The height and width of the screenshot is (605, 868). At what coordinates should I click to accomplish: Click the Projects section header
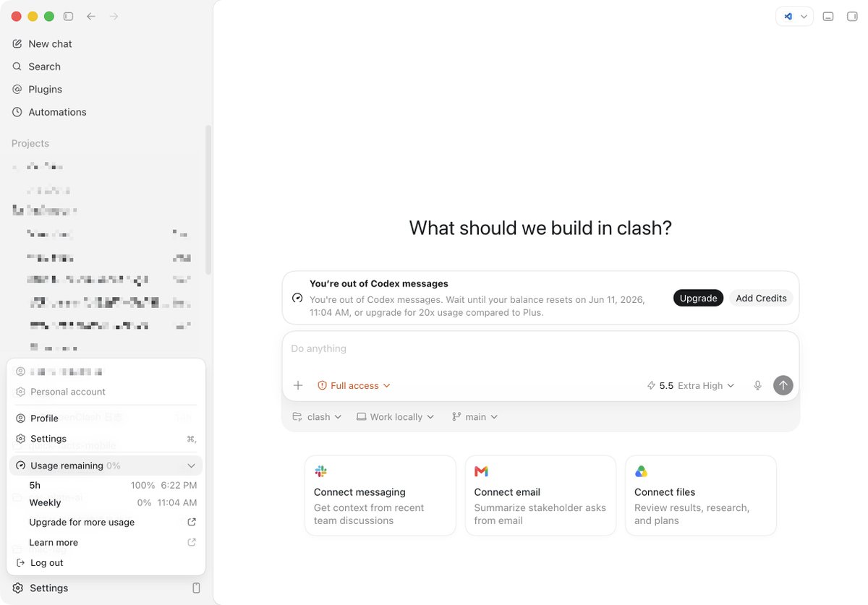[x=30, y=143]
